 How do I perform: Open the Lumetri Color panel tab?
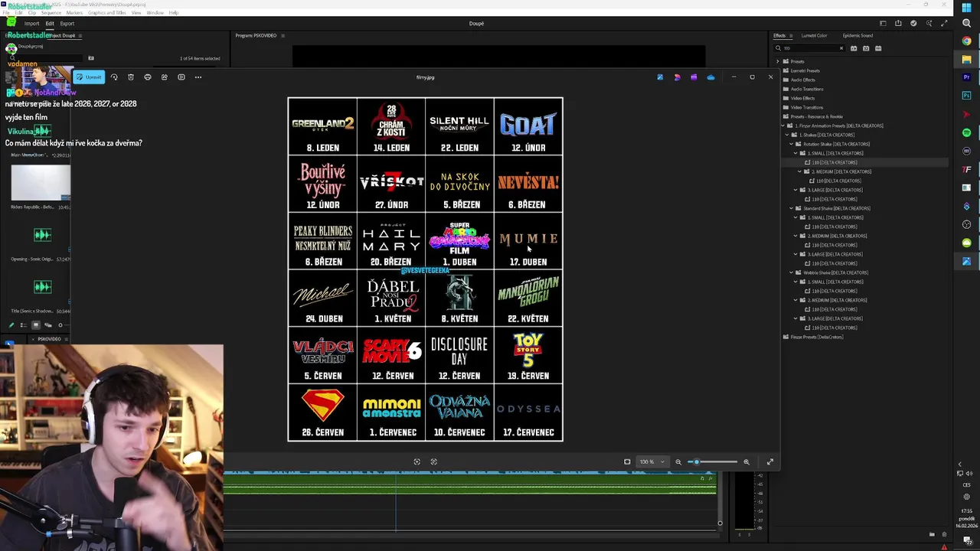[x=814, y=35]
